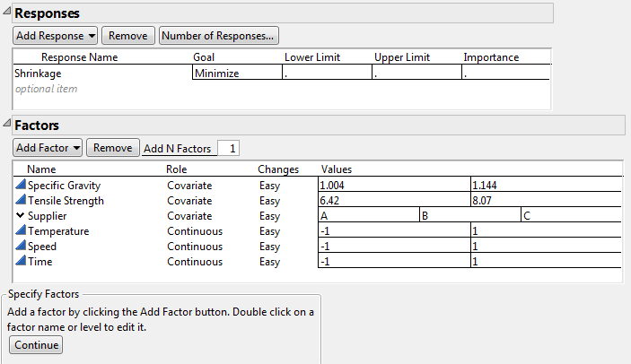
Task: Open the Add Factor dropdown
Action: pos(48,148)
